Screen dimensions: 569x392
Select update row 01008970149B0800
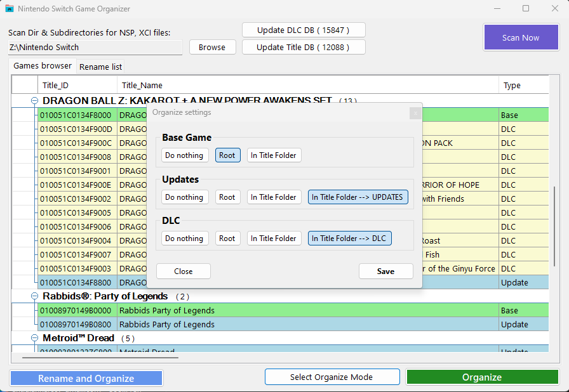pos(293,324)
